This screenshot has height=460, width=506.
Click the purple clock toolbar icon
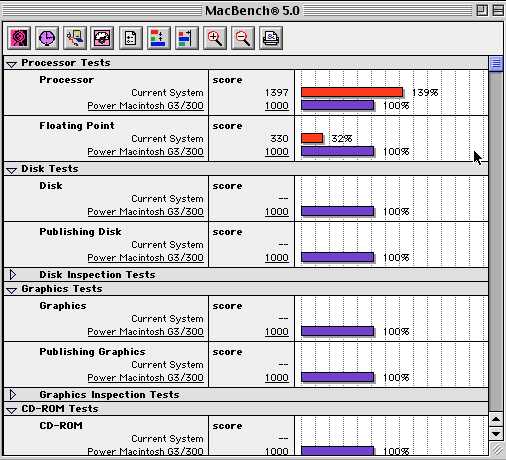(47, 38)
